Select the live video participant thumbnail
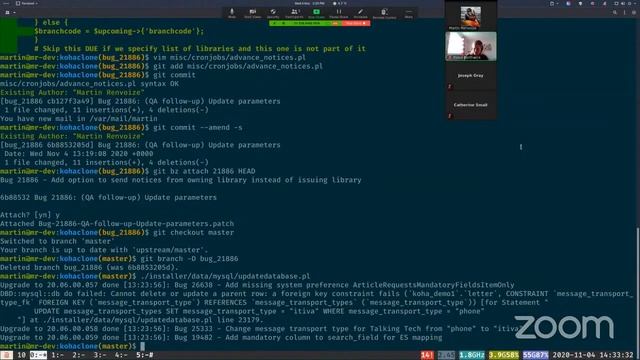 [x=471, y=46]
